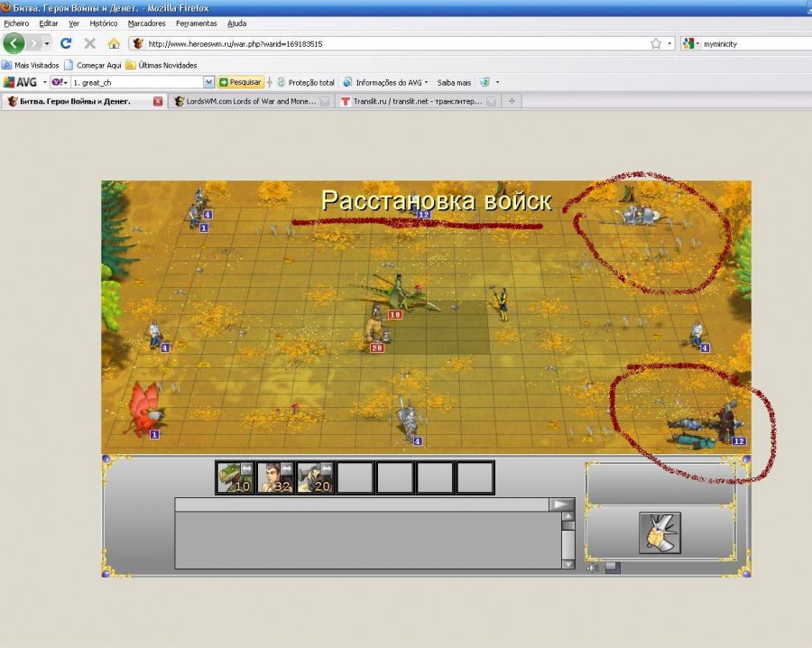Image resolution: width=812 pixels, height=648 pixels.
Task: Open the Últimas Novidades feed bookmark
Action: tap(161, 65)
